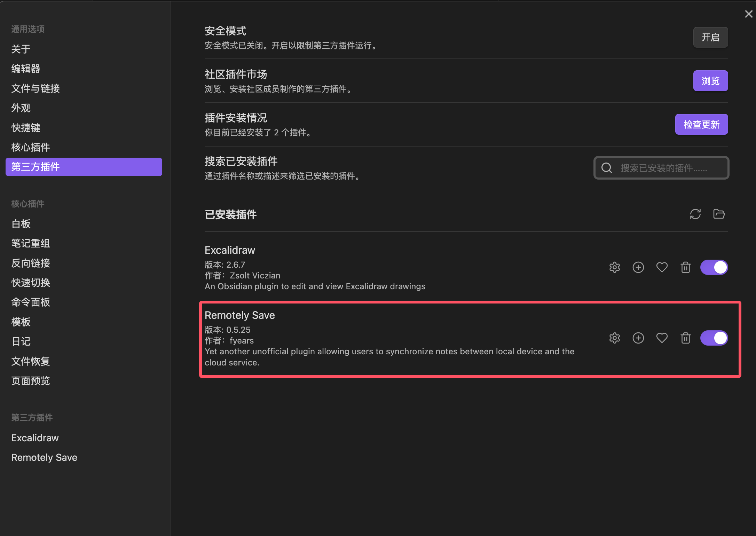Open Excalidraw plugin settings gear
This screenshot has width=756, height=536.
615,267
